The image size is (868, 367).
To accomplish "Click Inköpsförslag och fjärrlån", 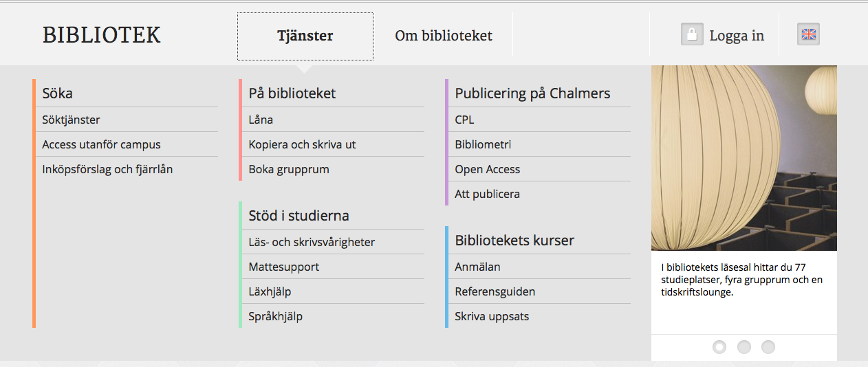I will (x=107, y=169).
